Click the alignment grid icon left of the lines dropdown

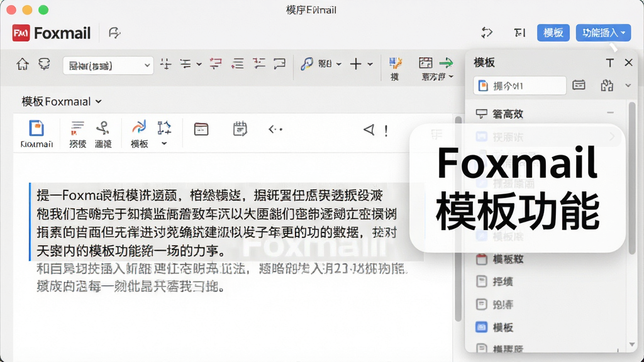165,63
